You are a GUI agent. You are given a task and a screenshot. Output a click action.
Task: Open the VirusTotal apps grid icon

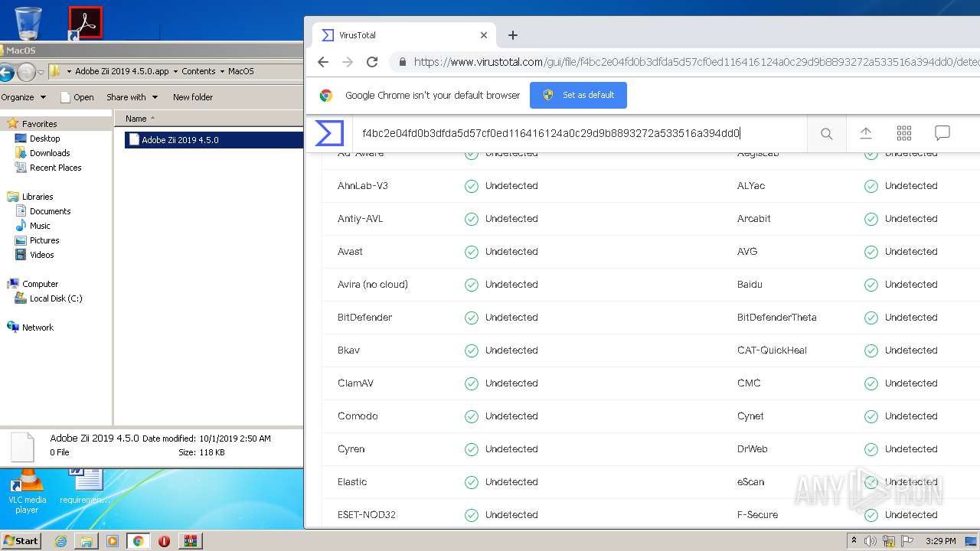click(x=904, y=133)
